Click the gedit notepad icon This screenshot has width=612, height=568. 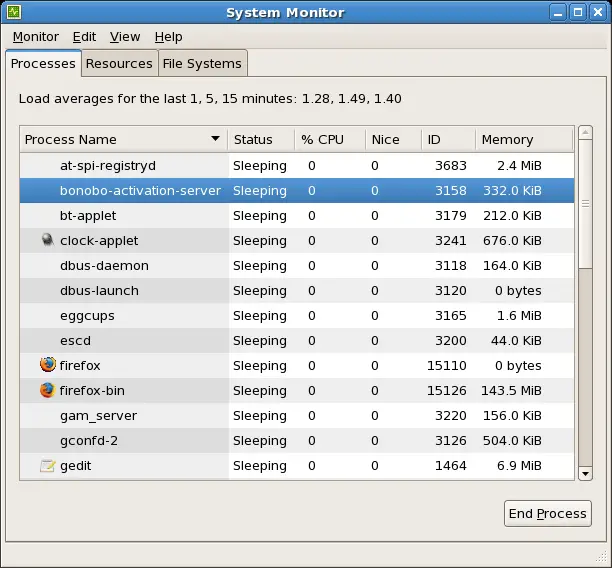(x=47, y=465)
